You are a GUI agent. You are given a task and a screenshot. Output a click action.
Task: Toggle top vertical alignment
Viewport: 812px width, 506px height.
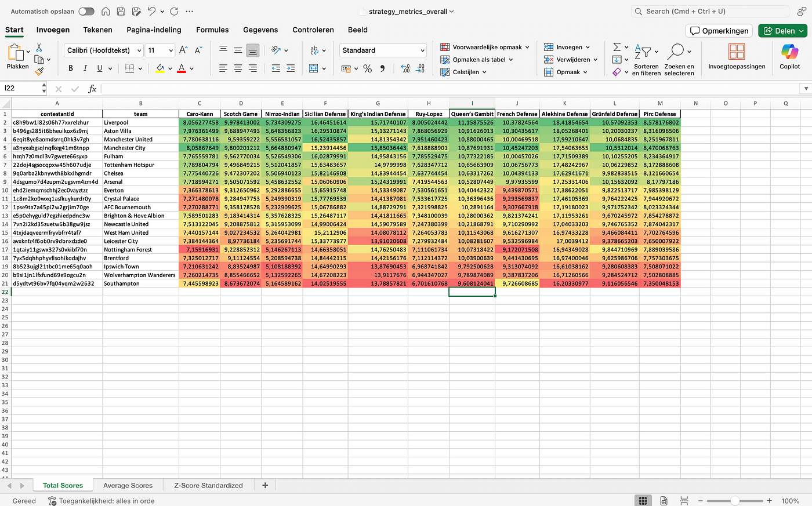point(223,50)
